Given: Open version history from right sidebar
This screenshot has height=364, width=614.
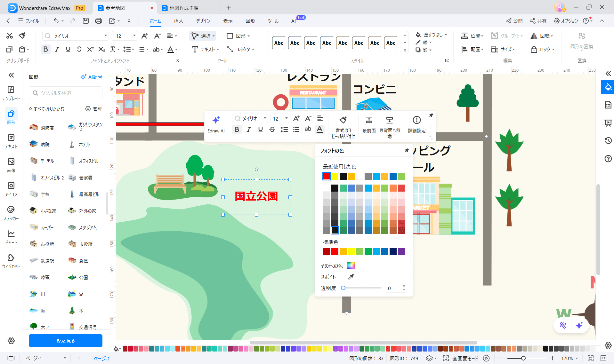Looking at the screenshot, I should click(x=608, y=140).
